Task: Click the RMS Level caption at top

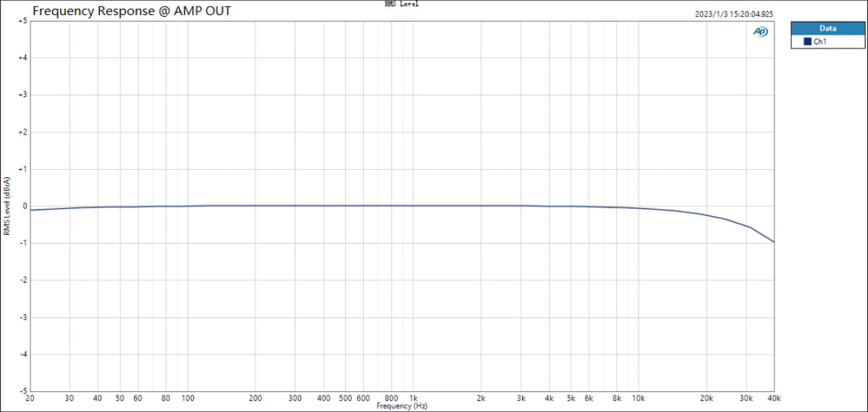Action: (401, 4)
